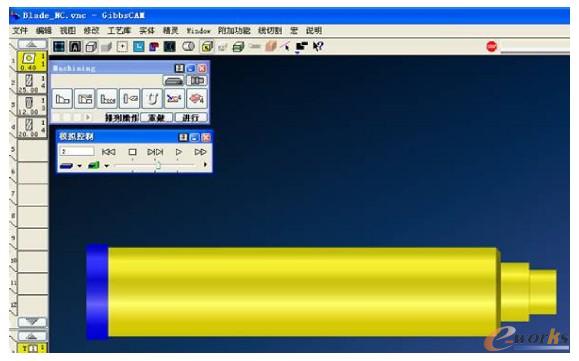Viewport: 579px width, 361px height.
Task: Open the Window menu
Action: pyautogui.click(x=198, y=31)
